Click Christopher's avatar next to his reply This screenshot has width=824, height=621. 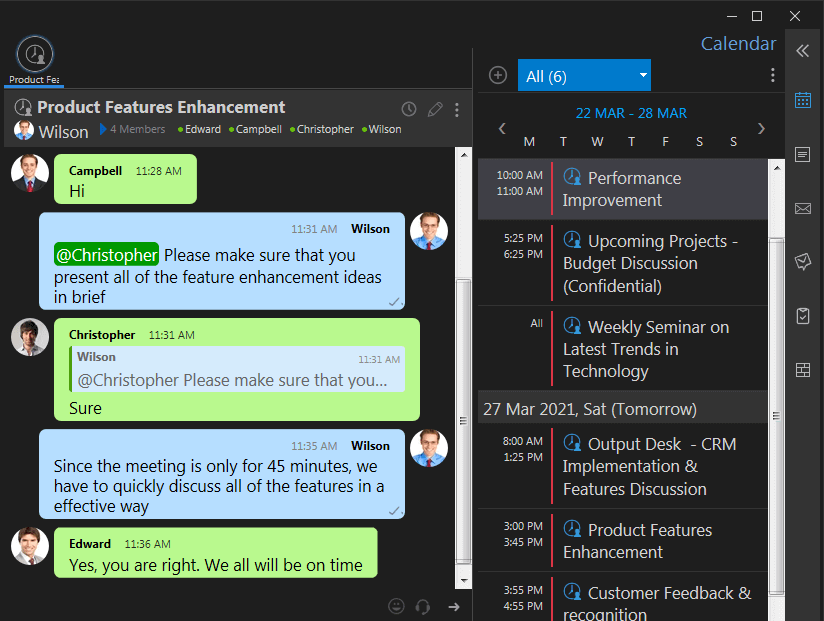pyautogui.click(x=30, y=337)
